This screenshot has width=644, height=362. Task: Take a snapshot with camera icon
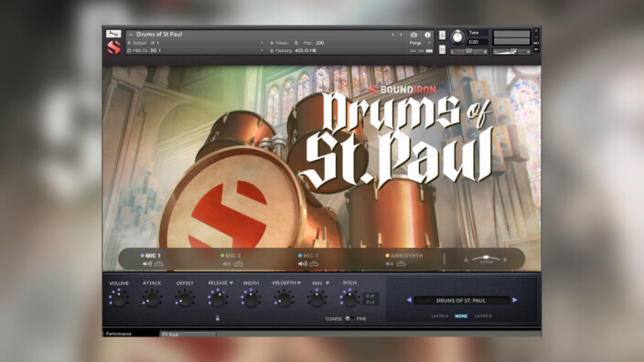413,35
